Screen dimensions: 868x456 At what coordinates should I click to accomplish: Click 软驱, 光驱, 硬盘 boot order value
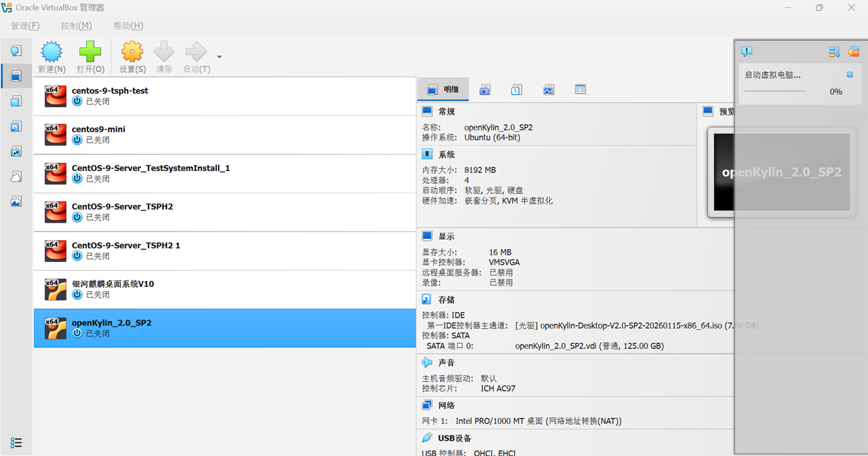(494, 191)
